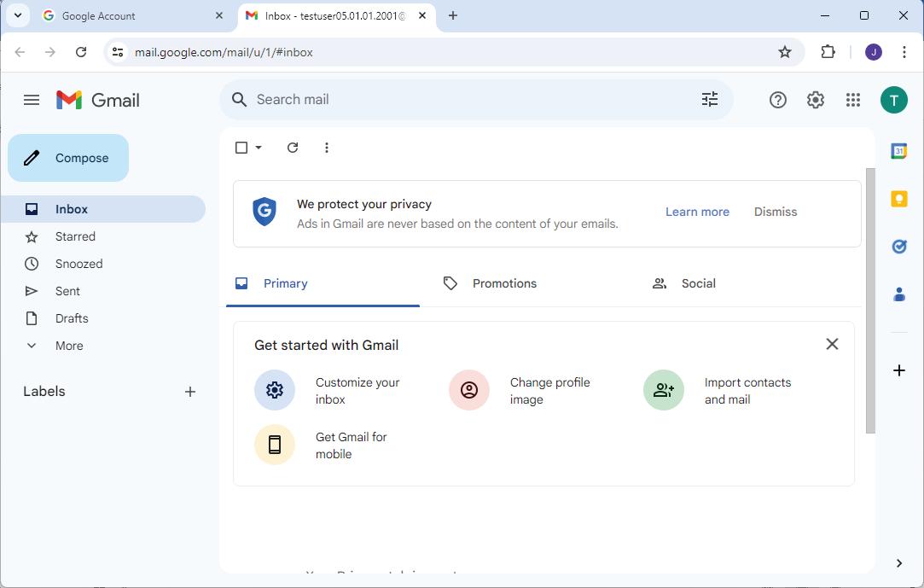Tick the select all messages checkbox
This screenshot has height=588, width=924.
click(x=241, y=148)
